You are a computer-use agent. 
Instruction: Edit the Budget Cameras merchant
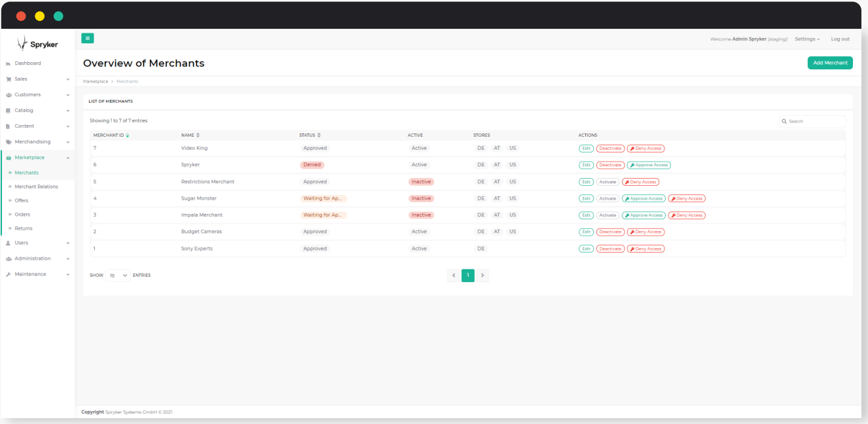point(586,232)
